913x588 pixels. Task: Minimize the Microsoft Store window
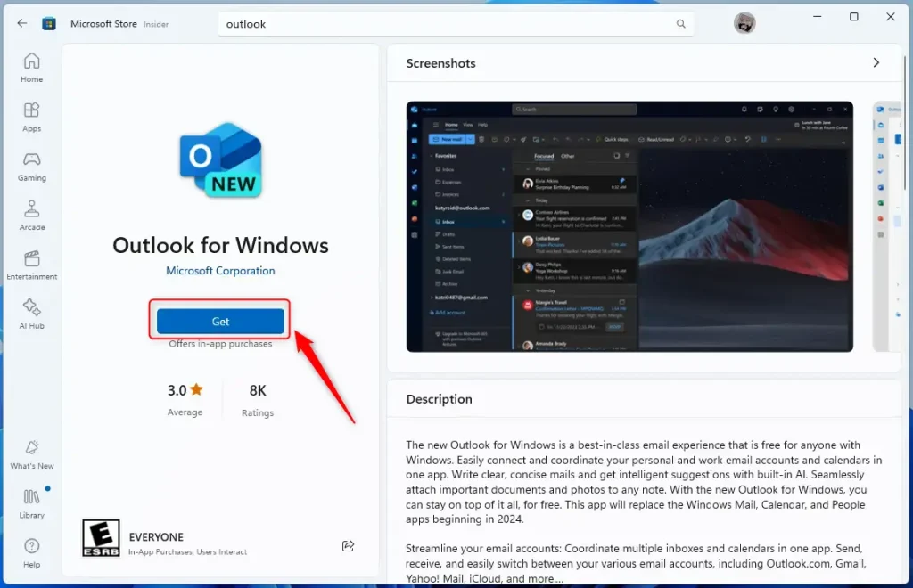[x=818, y=16]
